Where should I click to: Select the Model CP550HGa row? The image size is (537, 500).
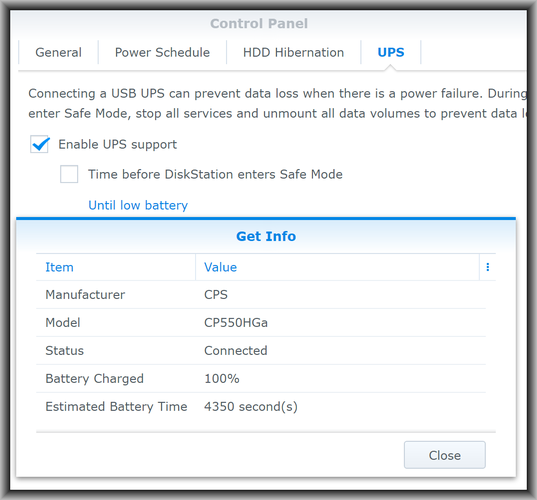pos(261,323)
